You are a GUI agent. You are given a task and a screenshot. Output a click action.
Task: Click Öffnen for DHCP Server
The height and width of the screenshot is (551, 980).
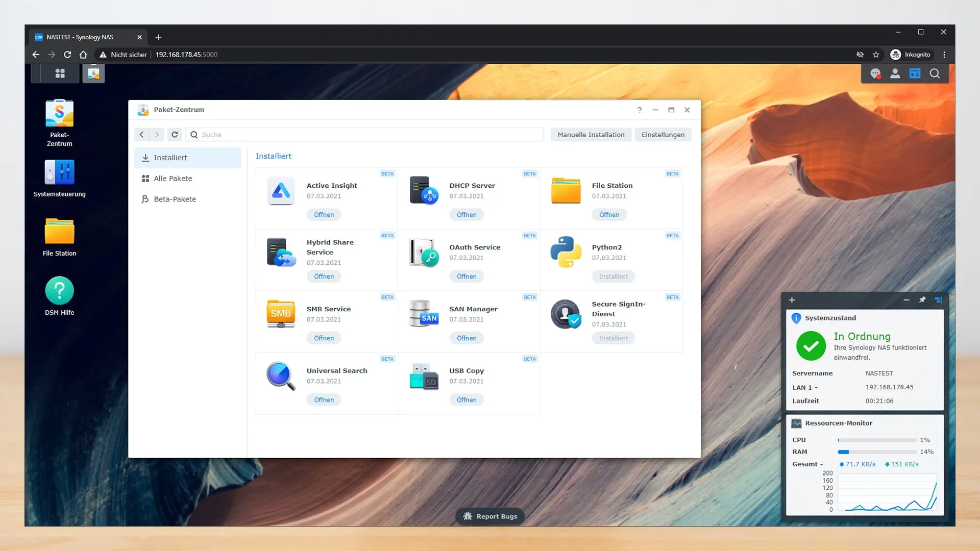pos(467,215)
